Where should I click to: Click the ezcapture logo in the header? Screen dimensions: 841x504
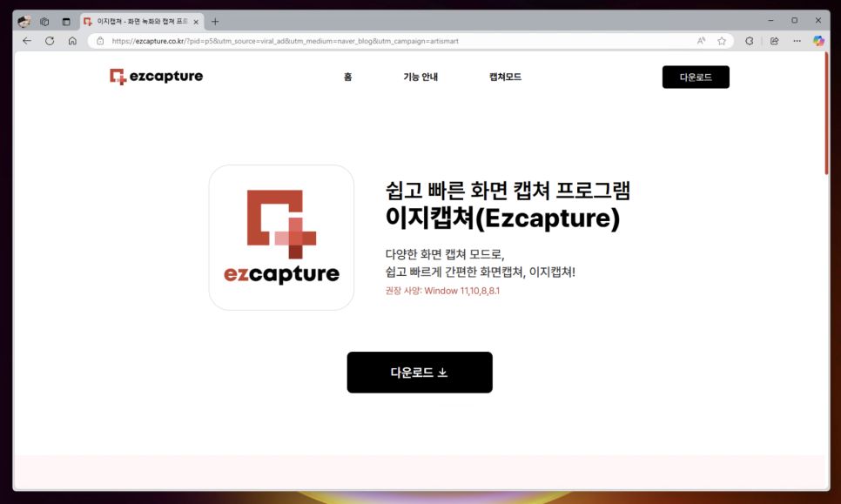pyautogui.click(x=156, y=77)
